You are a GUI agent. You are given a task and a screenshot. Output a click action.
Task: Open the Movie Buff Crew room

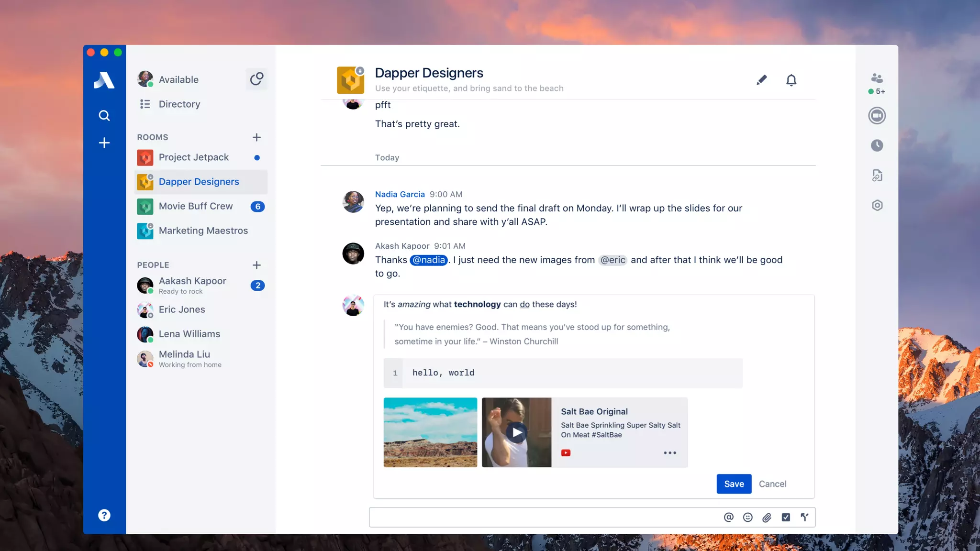pos(195,206)
